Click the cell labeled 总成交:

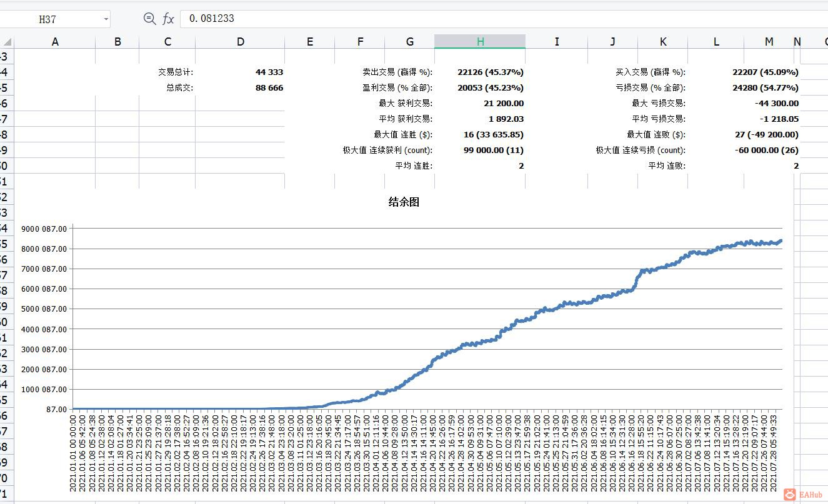click(180, 88)
